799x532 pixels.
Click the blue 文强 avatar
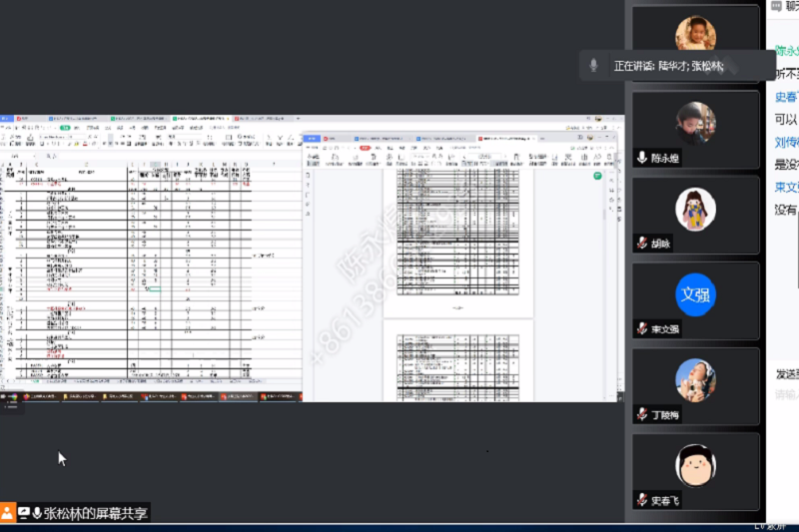tap(695, 294)
